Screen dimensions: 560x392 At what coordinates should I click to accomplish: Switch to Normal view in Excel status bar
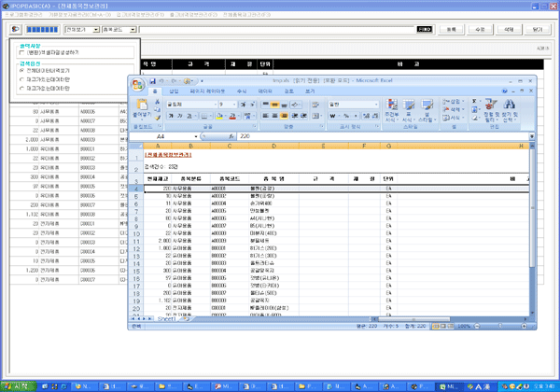click(x=436, y=326)
